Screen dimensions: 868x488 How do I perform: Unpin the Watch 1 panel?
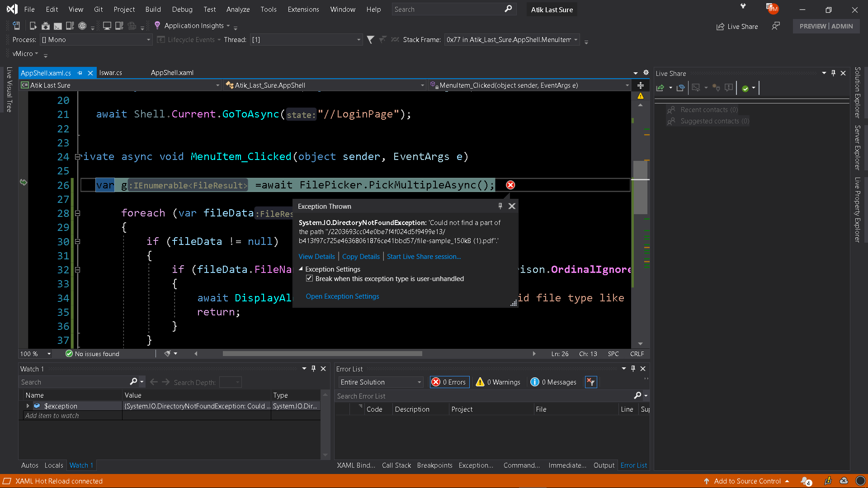coord(313,369)
